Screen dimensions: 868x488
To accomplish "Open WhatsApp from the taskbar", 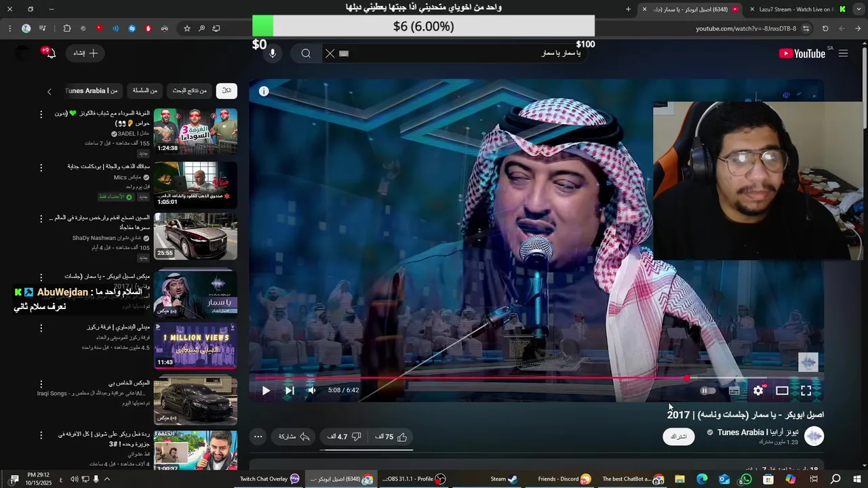I will [x=746, y=479].
